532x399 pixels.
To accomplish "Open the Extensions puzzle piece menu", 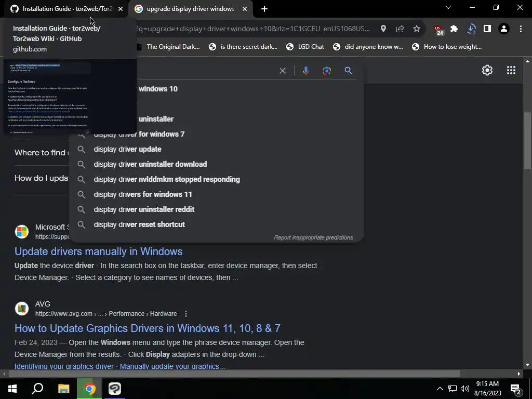I will point(454,29).
